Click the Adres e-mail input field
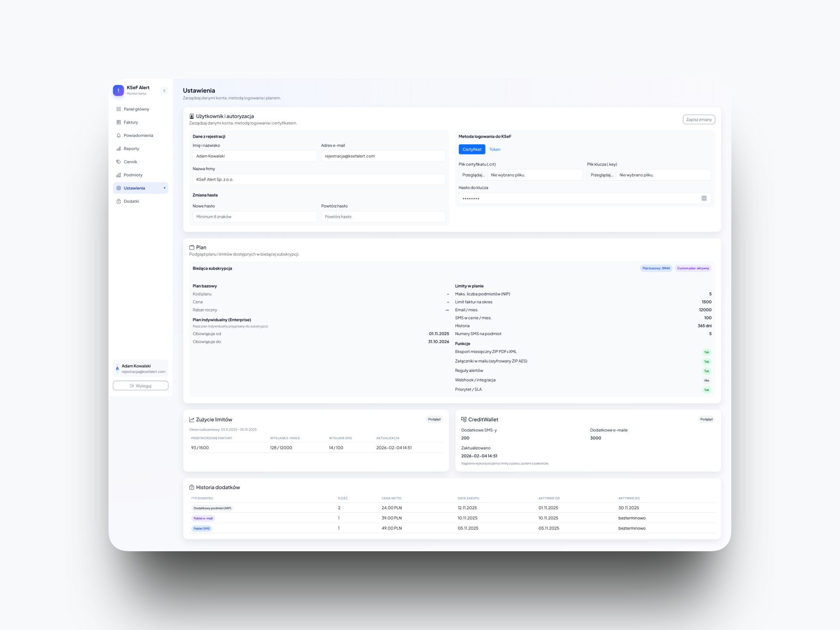 pyautogui.click(x=383, y=156)
